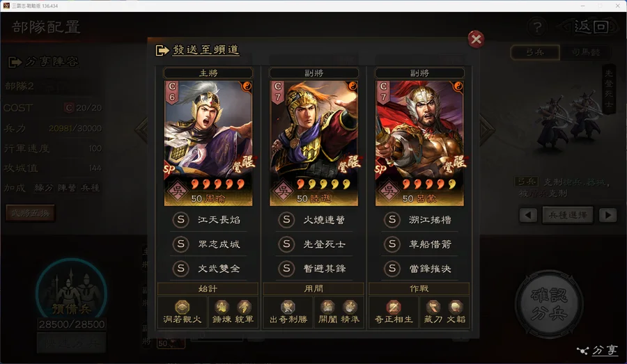Screen dimensions: 627x364
Task: Select the 出奇制勝 tactic icon
Action: (288, 307)
